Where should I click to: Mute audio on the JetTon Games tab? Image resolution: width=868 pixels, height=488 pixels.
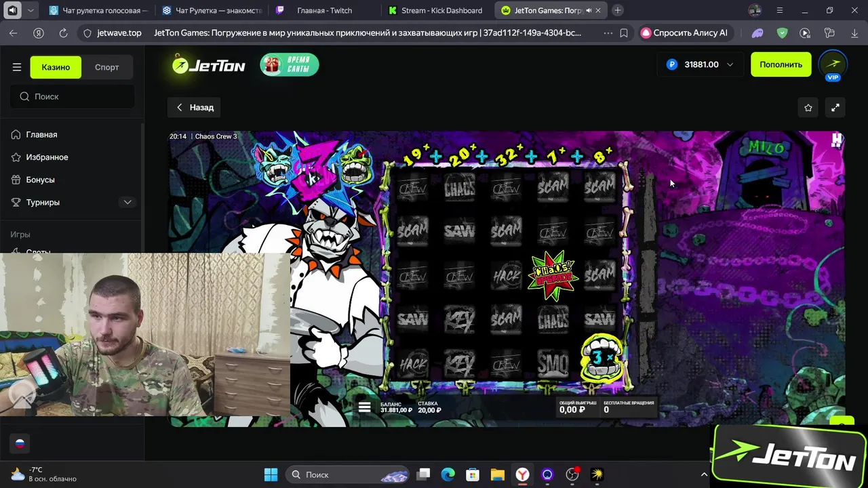[x=588, y=10]
